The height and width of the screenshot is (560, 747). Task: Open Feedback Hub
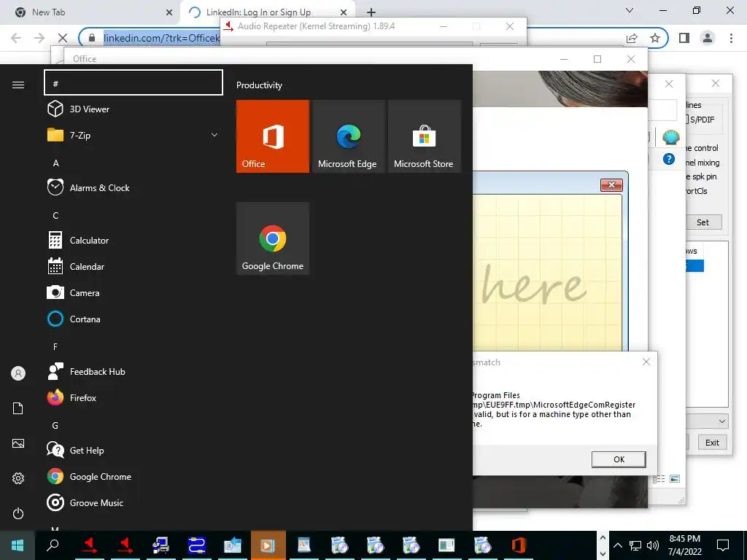[x=133, y=371]
